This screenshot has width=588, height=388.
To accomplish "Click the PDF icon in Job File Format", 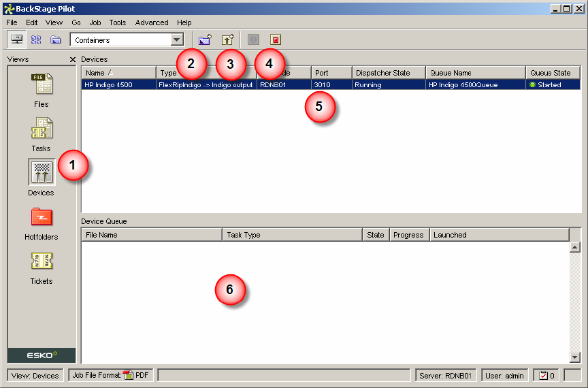I will tap(129, 374).
